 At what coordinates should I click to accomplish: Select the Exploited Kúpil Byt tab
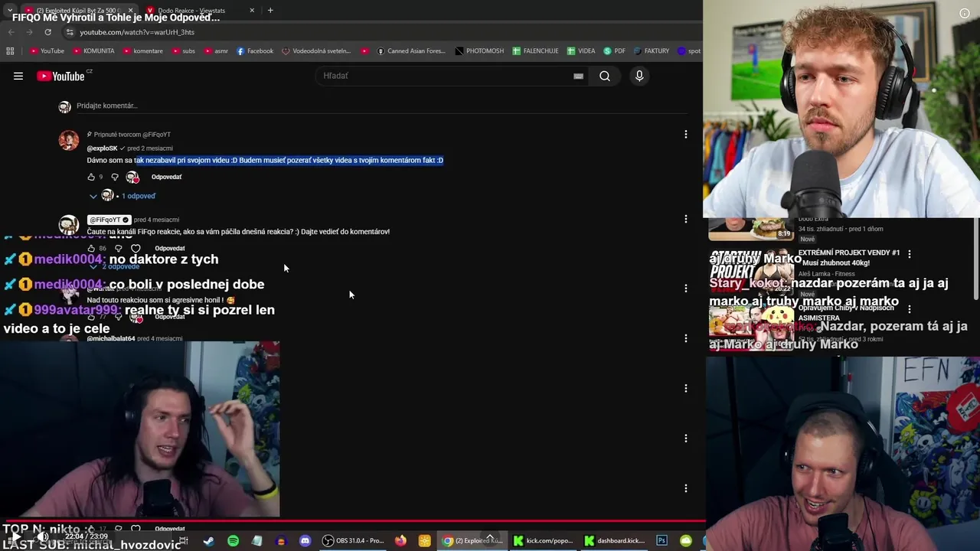tap(80, 10)
